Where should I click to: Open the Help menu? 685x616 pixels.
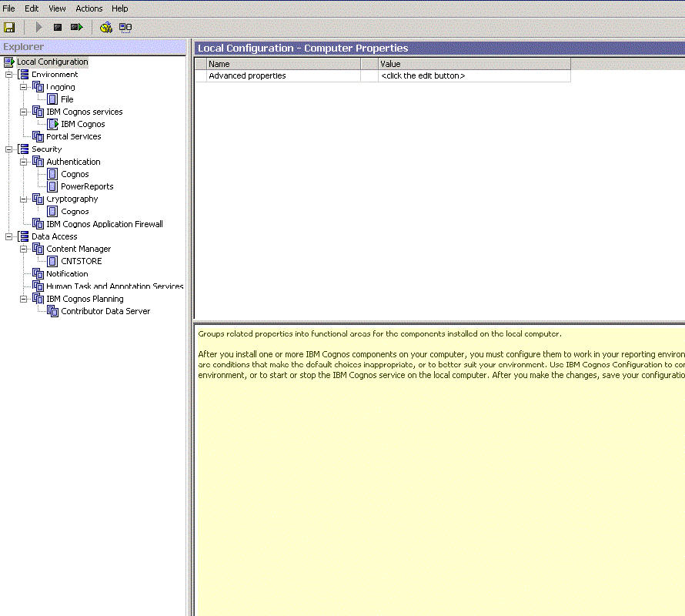point(120,8)
